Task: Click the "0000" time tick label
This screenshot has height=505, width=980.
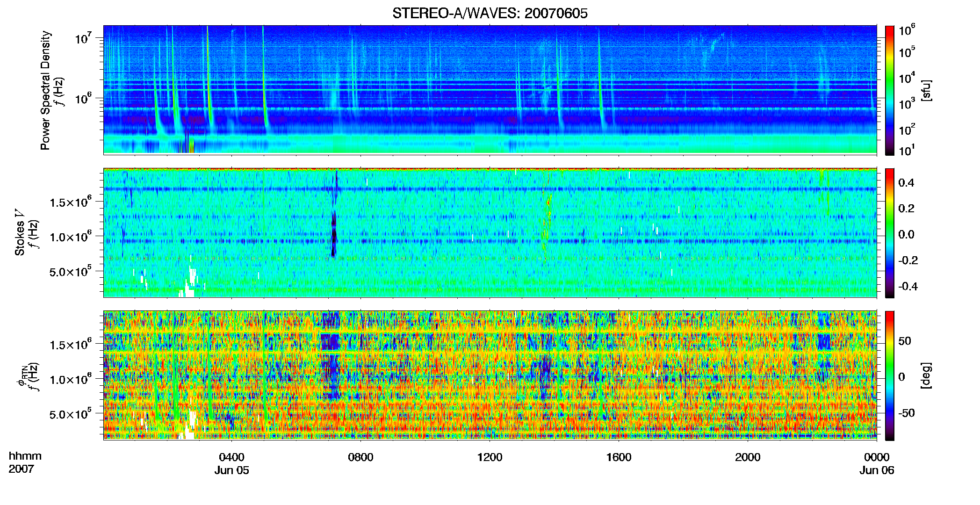Action: [x=877, y=457]
